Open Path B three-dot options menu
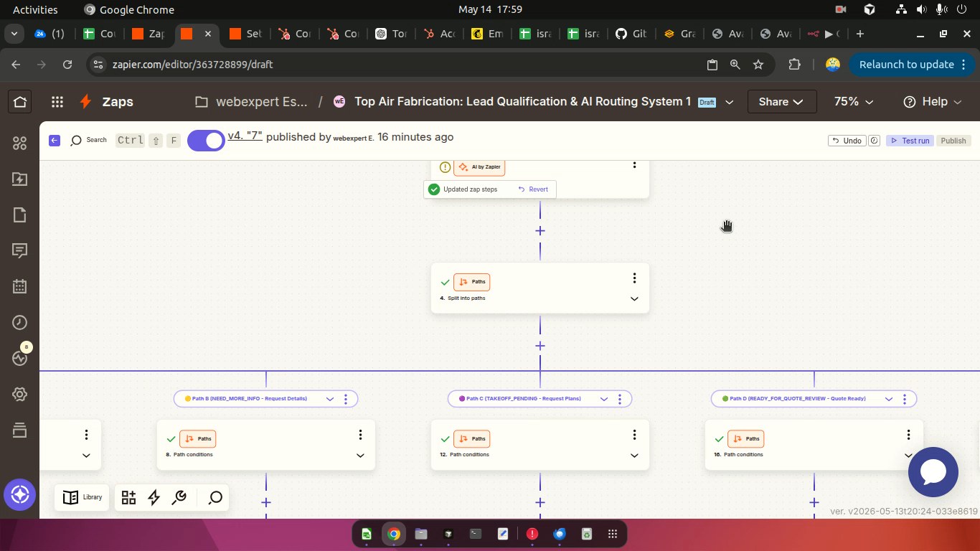 [346, 399]
